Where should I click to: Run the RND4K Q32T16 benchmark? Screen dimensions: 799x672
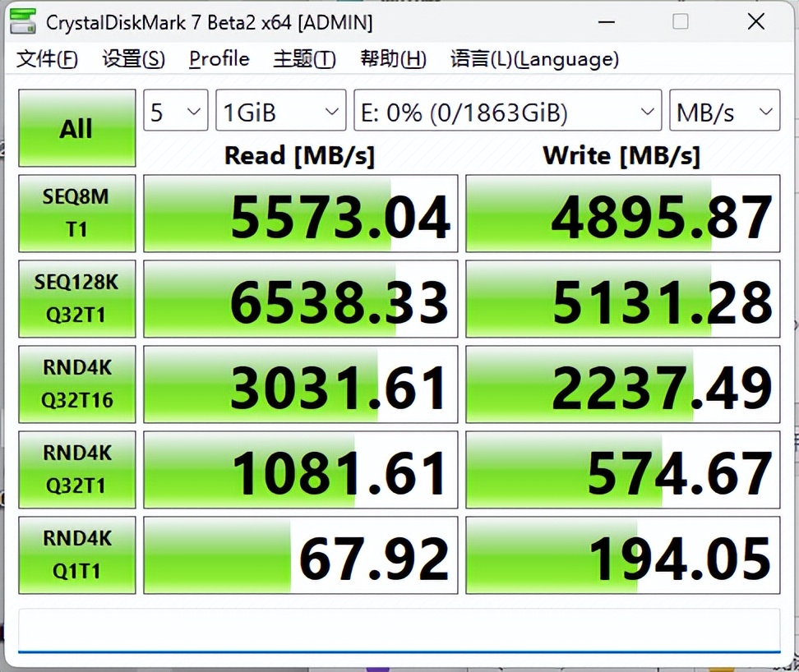pos(76,384)
